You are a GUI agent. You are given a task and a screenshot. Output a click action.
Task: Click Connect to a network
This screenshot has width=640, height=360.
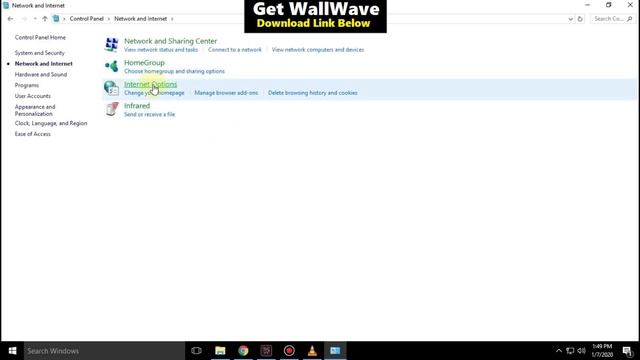235,50
